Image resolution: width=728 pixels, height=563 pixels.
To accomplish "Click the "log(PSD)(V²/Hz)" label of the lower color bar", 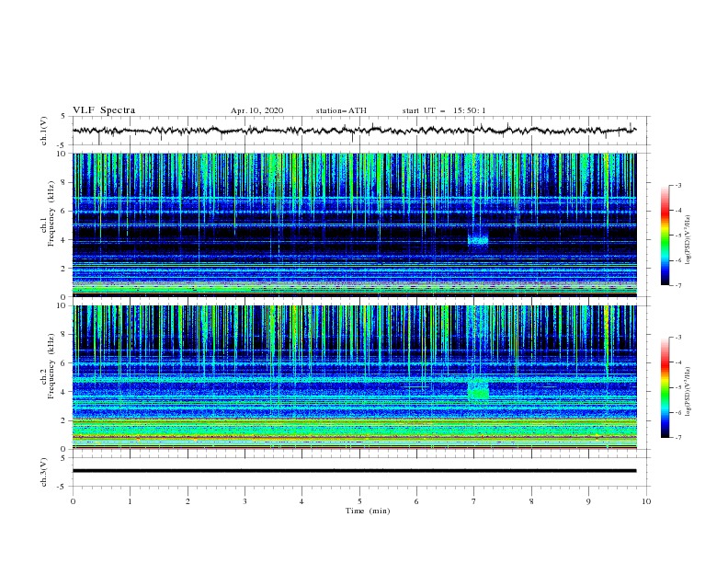I will pyautogui.click(x=688, y=392).
